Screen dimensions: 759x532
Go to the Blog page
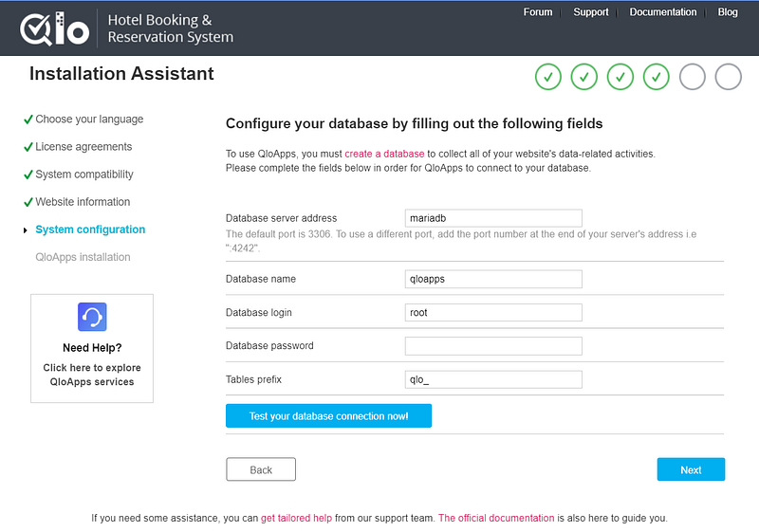pos(728,12)
